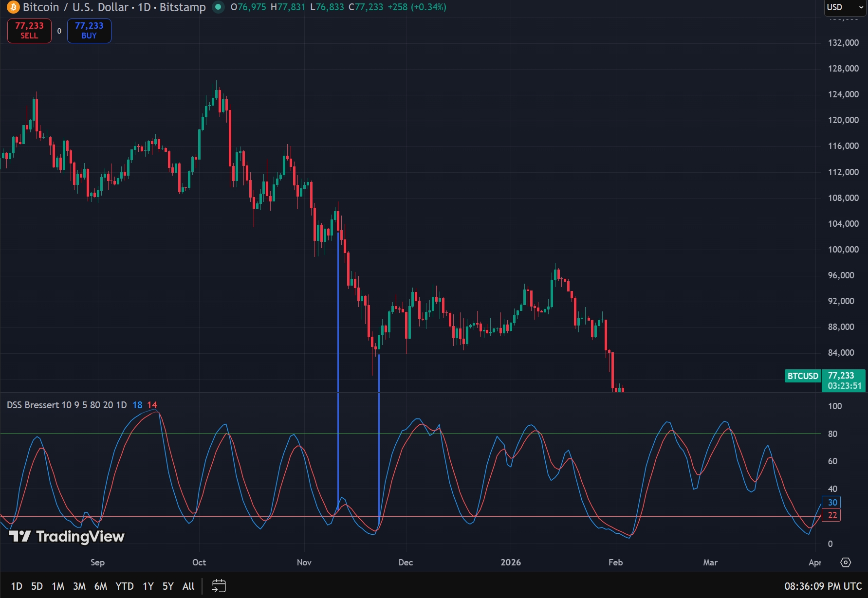The width and height of the screenshot is (868, 598).
Task: Click the blue 18 DSS value in legend
Action: (138, 405)
